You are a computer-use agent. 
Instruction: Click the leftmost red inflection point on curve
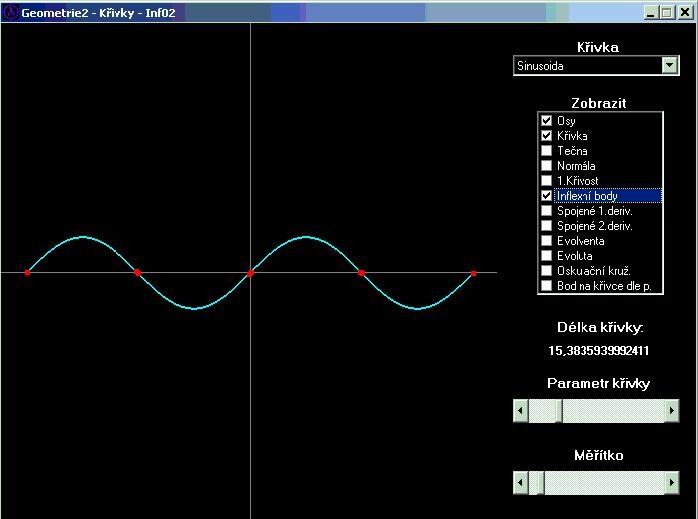click(x=28, y=272)
